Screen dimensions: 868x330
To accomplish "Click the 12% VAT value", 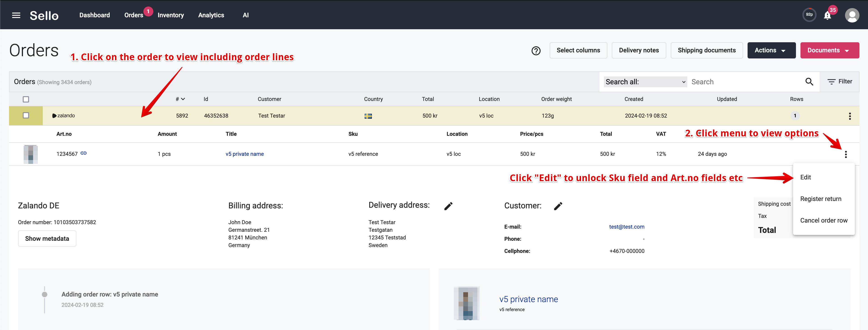I will 661,154.
